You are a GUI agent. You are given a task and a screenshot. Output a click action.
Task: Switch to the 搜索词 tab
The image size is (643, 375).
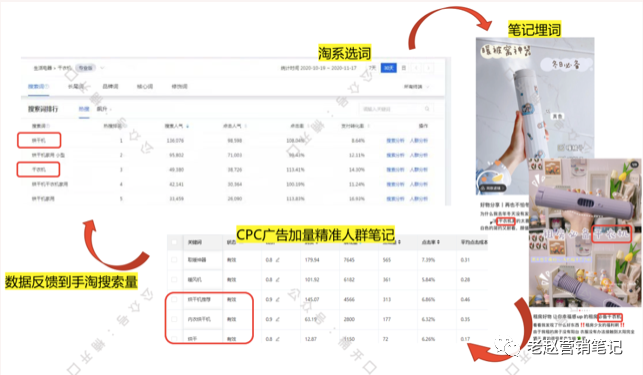click(x=39, y=86)
